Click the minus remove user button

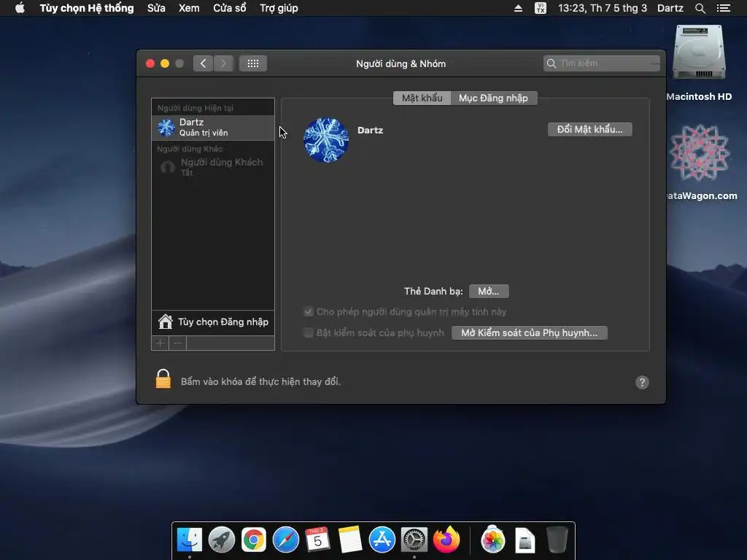[177, 343]
